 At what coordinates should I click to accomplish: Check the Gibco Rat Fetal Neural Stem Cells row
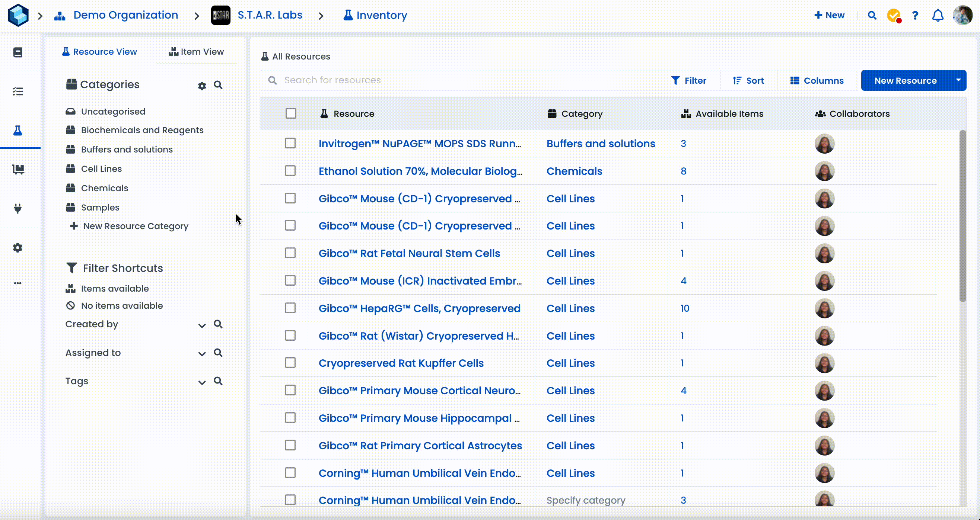[x=290, y=253]
